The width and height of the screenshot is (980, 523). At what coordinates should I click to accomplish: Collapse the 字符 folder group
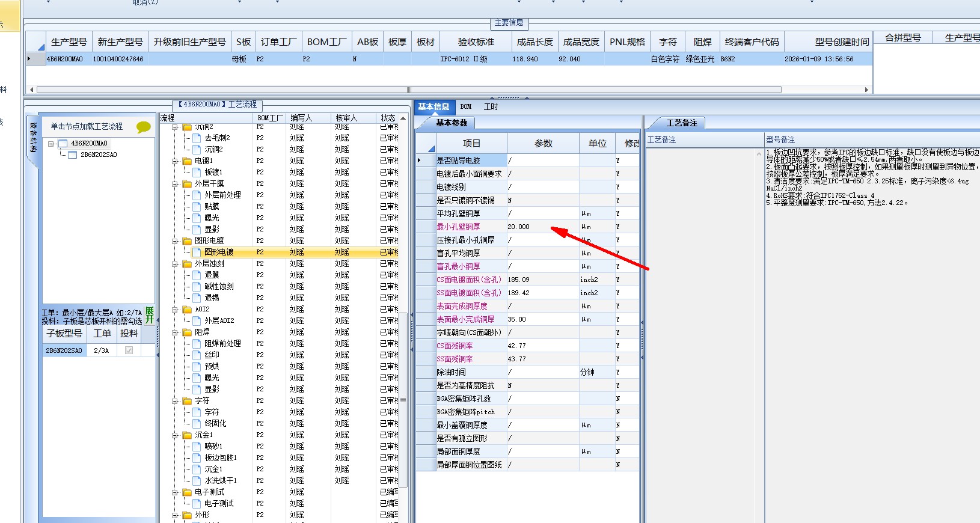click(x=175, y=401)
